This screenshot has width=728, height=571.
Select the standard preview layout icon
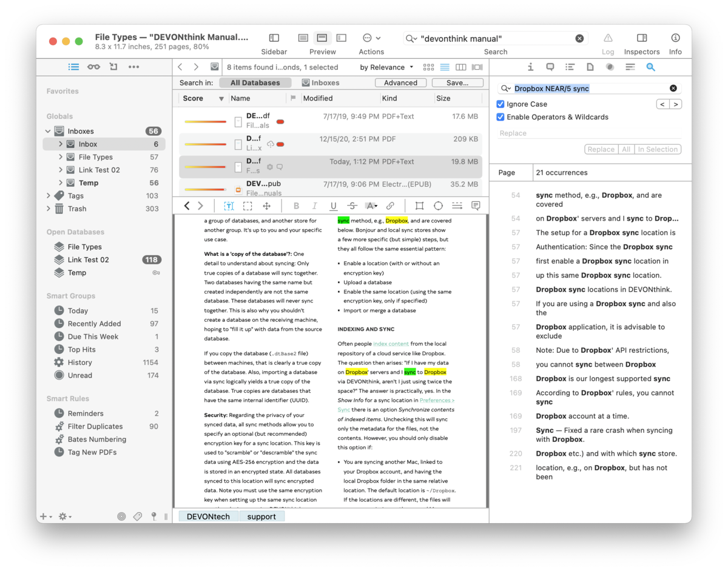(x=322, y=38)
